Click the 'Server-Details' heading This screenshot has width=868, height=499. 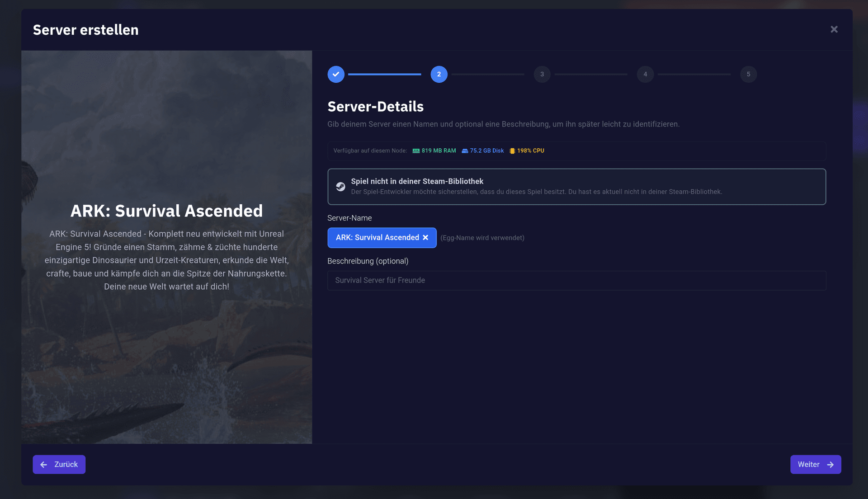376,107
